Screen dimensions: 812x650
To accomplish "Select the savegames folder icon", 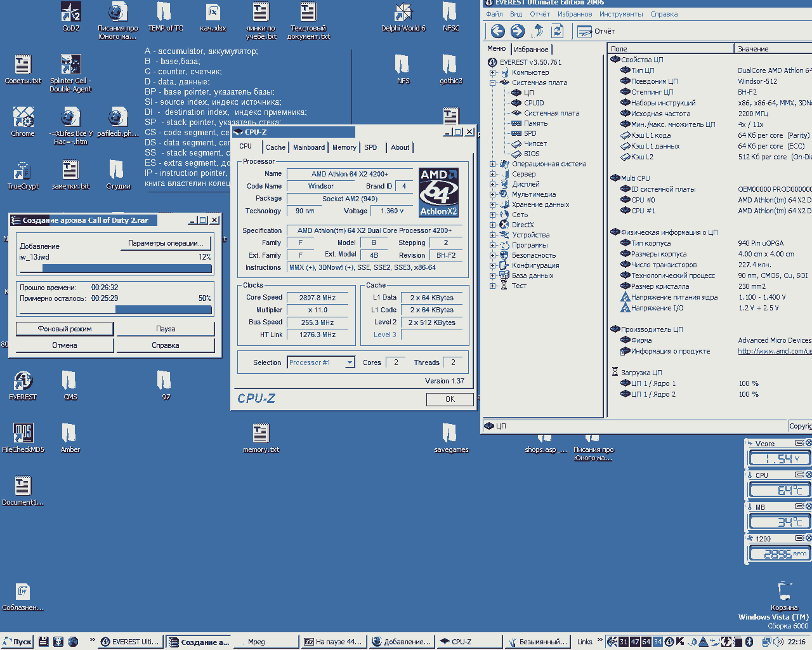I will (x=451, y=439).
